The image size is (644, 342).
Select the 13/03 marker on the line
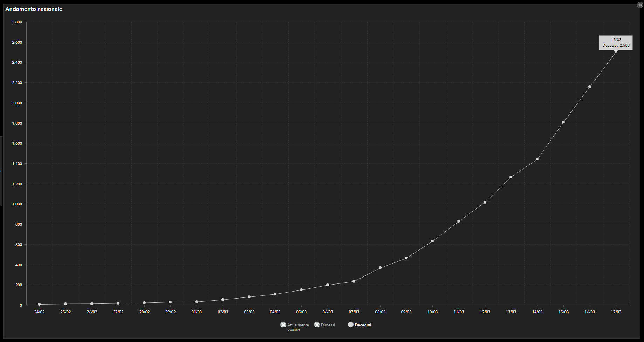[511, 177]
